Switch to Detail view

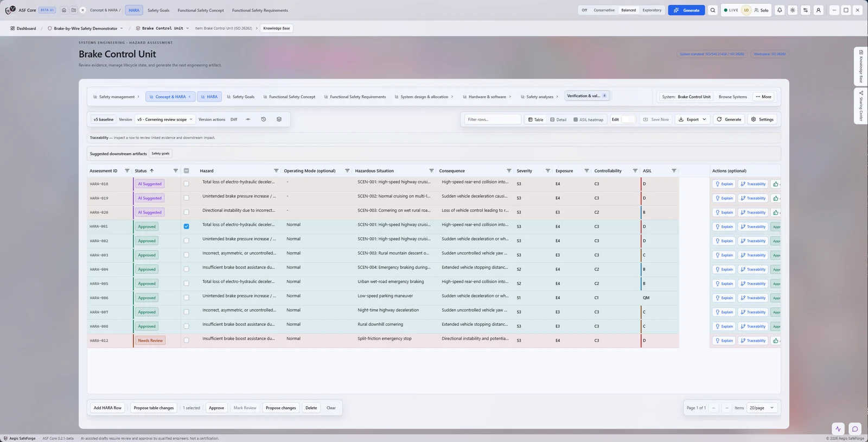pos(558,119)
